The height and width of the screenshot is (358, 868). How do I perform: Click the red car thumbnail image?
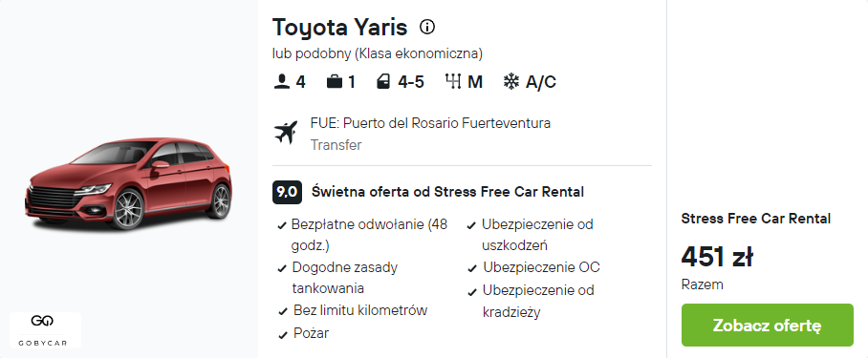tap(128, 182)
